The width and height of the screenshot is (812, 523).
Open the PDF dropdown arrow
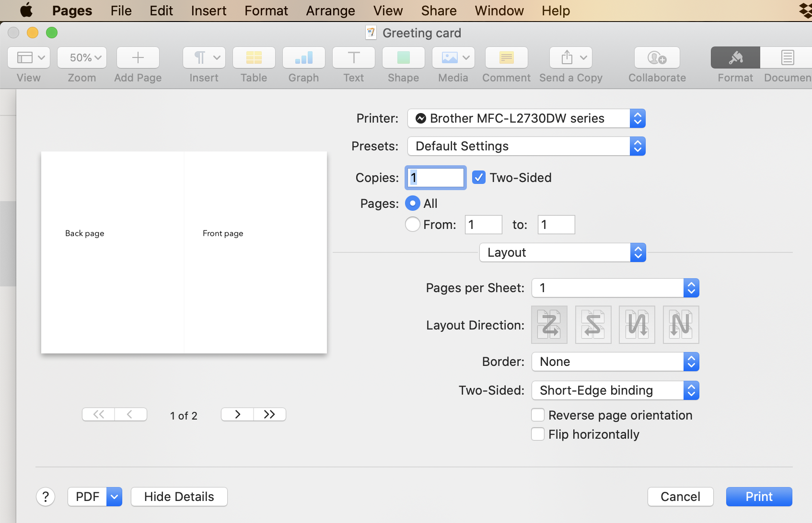(114, 497)
